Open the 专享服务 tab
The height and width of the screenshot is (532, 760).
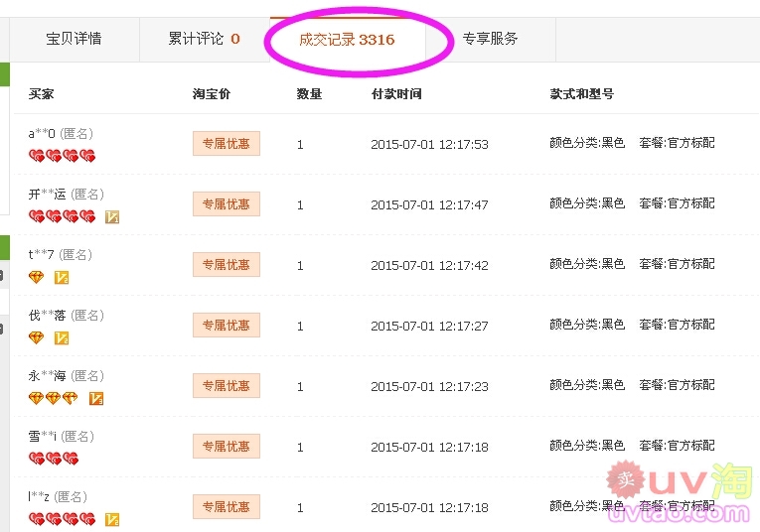[x=490, y=40]
